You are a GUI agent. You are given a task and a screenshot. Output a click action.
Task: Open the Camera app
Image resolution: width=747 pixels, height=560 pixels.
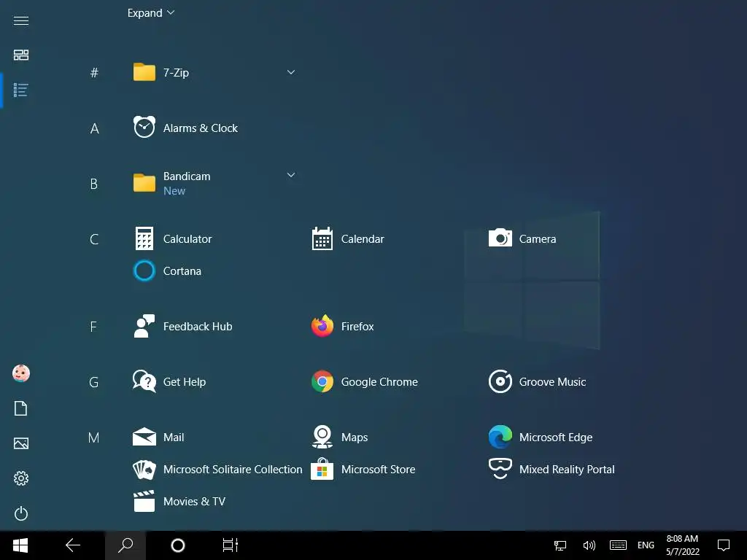pos(522,238)
